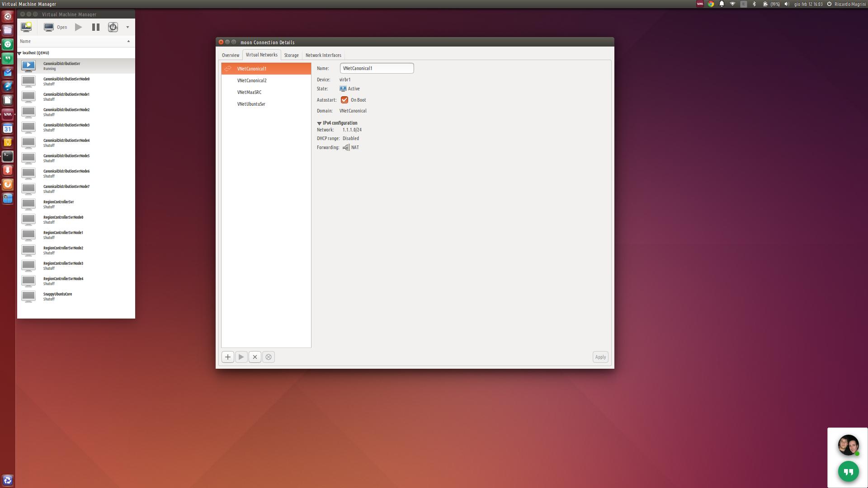This screenshot has width=868, height=488.
Task: Click the green Hangouts chat button
Action: click(x=848, y=472)
